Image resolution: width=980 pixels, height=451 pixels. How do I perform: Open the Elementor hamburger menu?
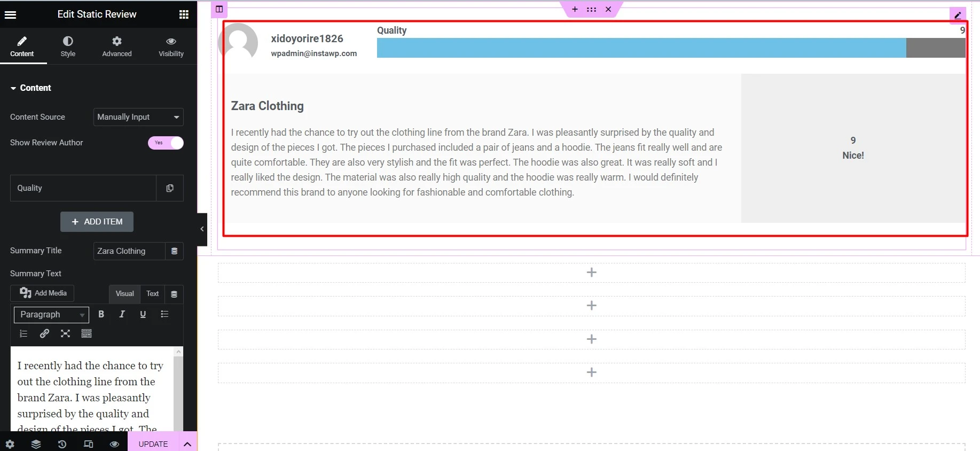point(10,14)
